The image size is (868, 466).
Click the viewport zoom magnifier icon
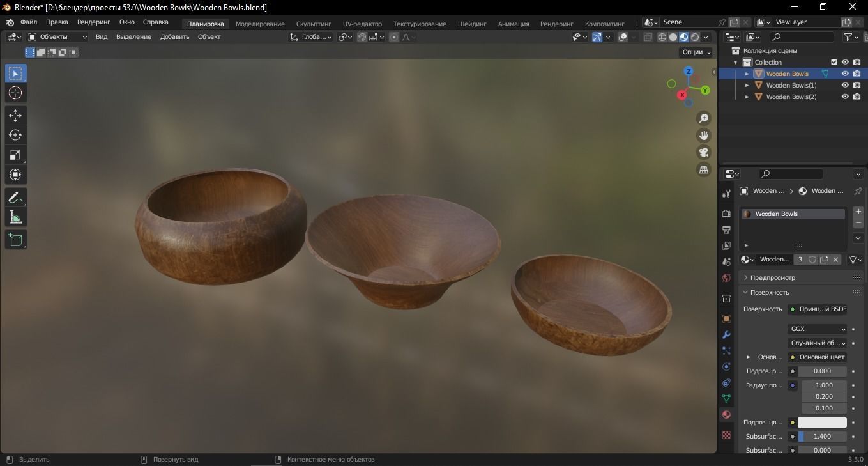click(x=704, y=118)
